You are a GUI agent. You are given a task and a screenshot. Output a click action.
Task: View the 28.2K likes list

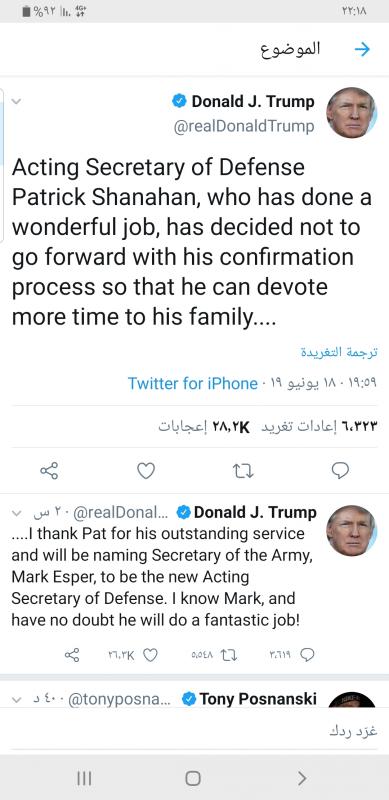coord(204,428)
